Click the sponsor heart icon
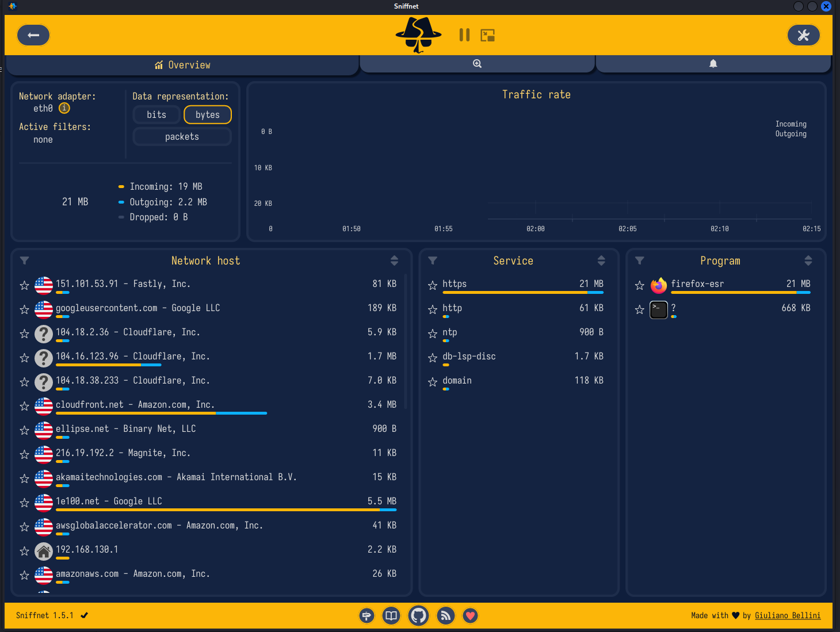 (x=470, y=616)
